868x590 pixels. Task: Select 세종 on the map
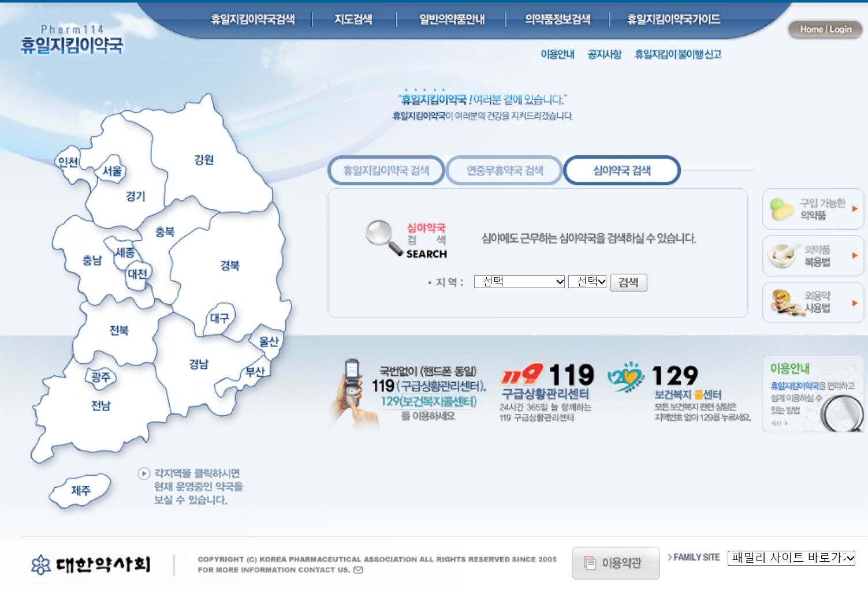(125, 253)
